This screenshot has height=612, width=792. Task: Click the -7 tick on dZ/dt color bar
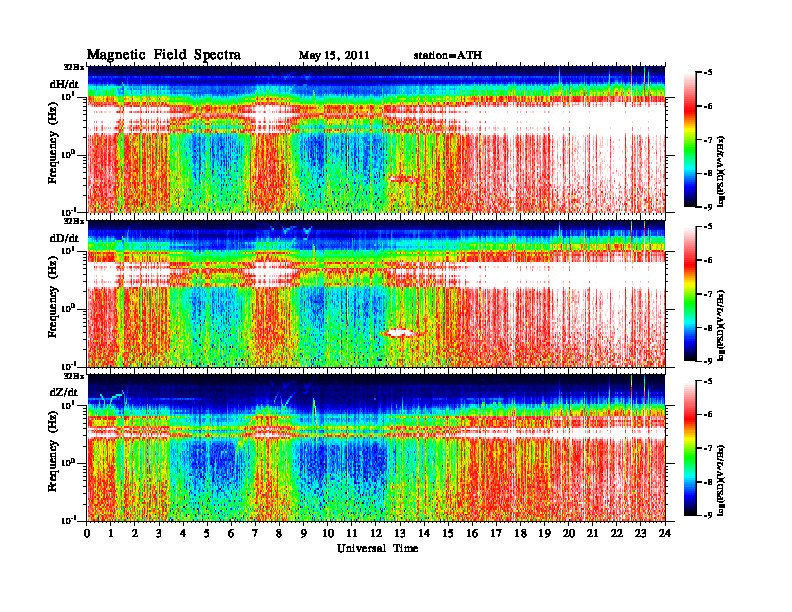coord(708,448)
